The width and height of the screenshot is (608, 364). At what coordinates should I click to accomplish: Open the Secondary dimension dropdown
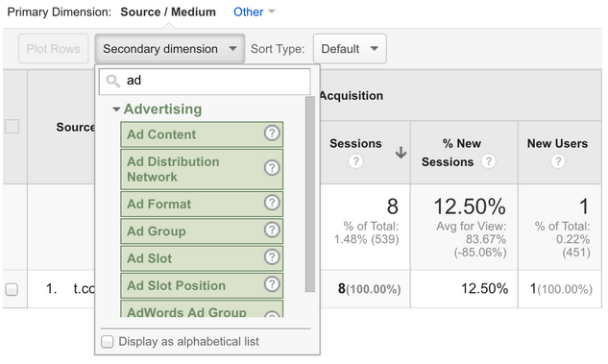[x=169, y=49]
